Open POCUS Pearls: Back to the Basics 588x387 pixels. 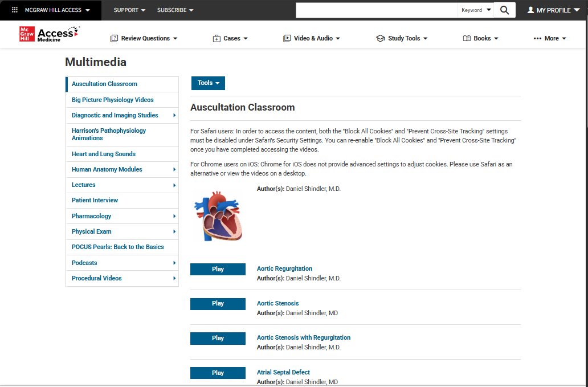(x=122, y=247)
